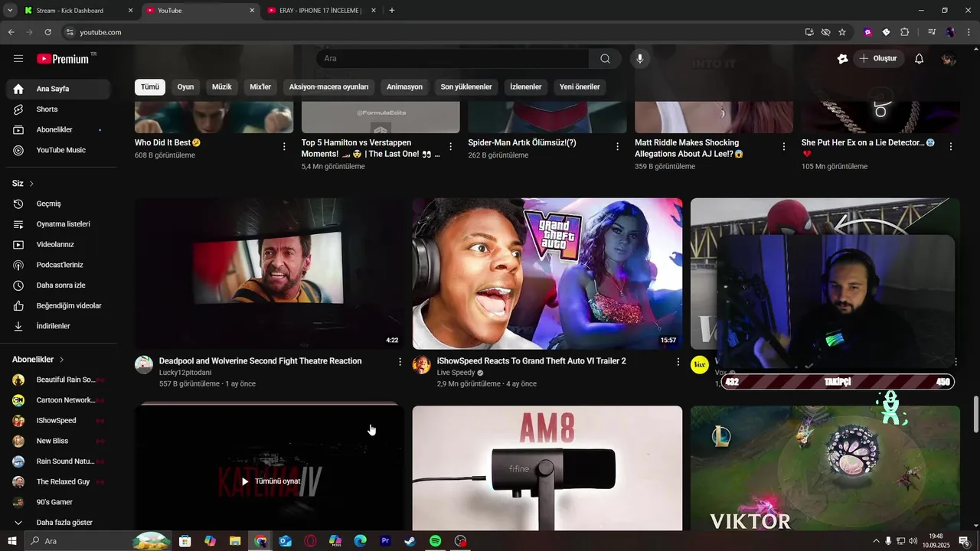Select Aksiyon-macera oyunları chip
980x551 pixels.
pos(329,87)
